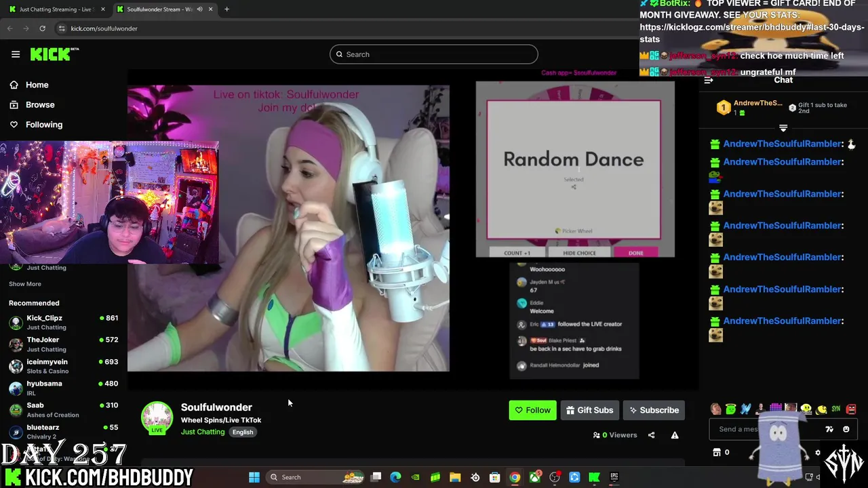Open Google Chrome from the taskbar
868x488 pixels.
point(515,477)
